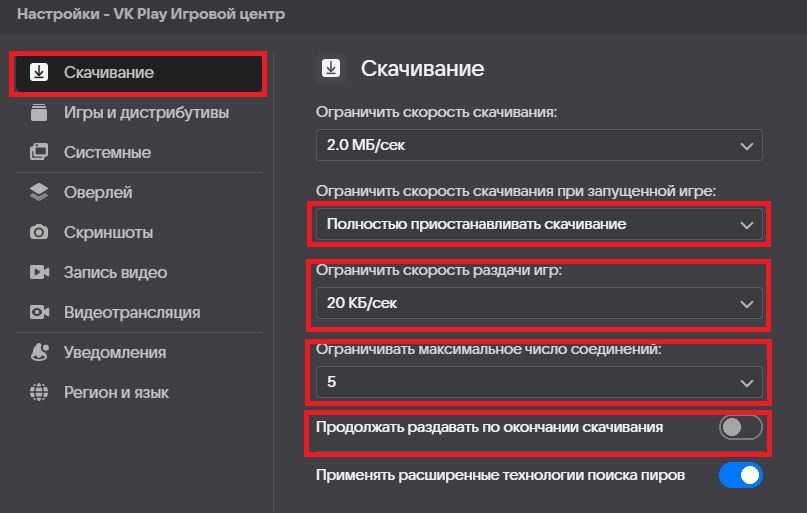
Task: Open the 20 КБ/сек upload speed dropdown
Action: (539, 303)
